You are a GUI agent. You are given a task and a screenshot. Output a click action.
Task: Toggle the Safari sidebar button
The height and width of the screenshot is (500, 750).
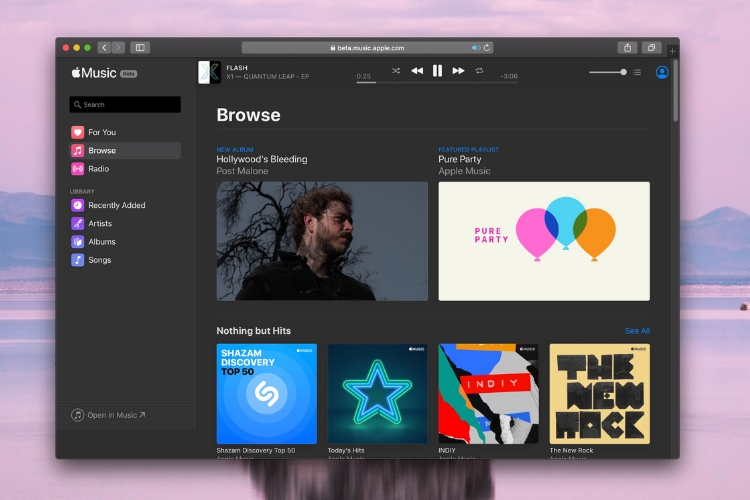pos(140,47)
